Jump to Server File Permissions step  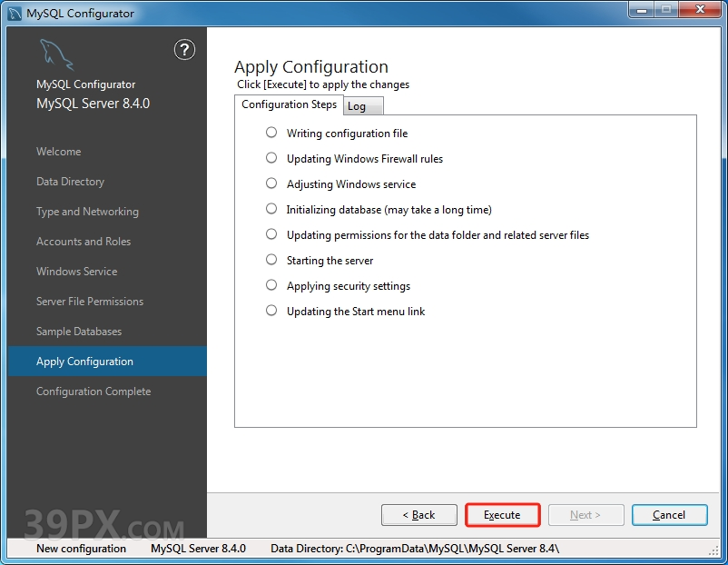coord(90,302)
